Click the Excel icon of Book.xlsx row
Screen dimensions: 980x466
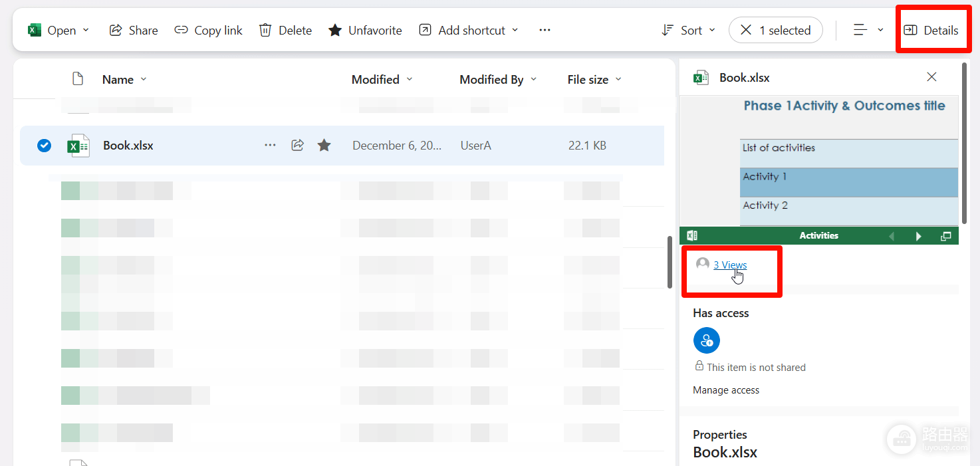click(x=78, y=146)
